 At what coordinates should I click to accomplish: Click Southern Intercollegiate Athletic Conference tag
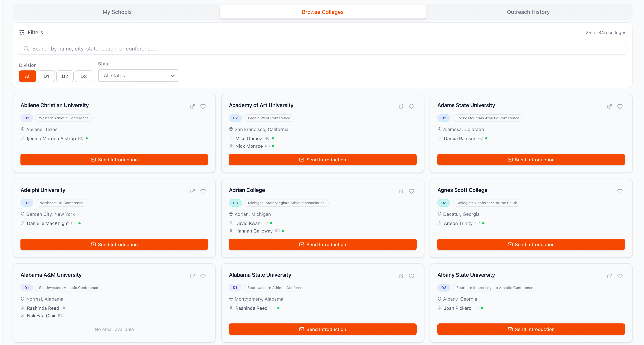[494, 288]
